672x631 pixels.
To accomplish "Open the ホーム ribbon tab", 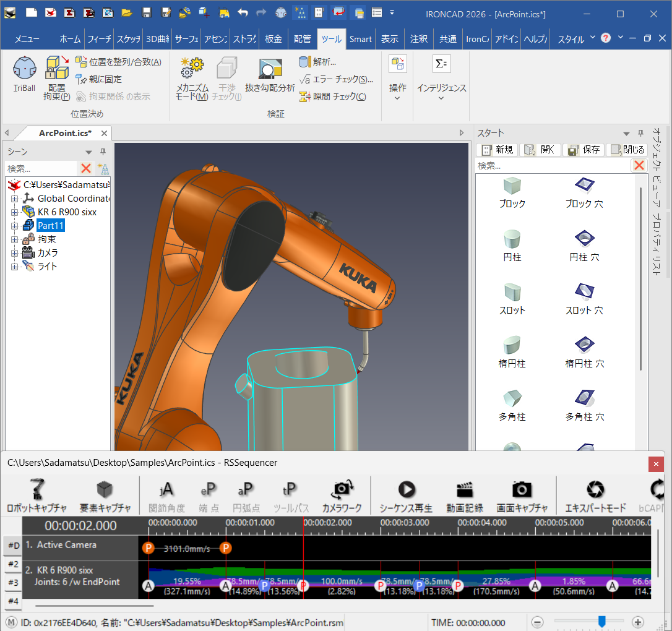I will [71, 39].
